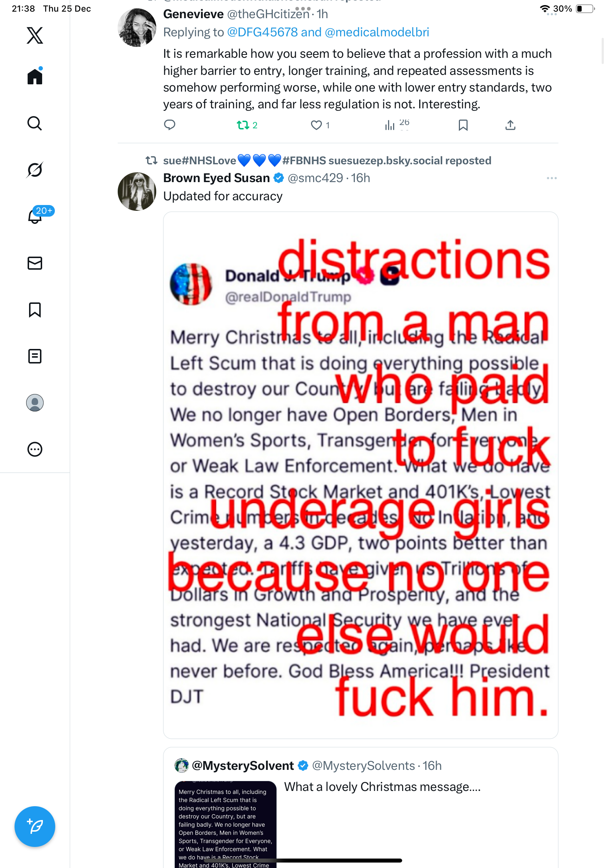
Task: Share Genevieve's reply
Action: 510,125
